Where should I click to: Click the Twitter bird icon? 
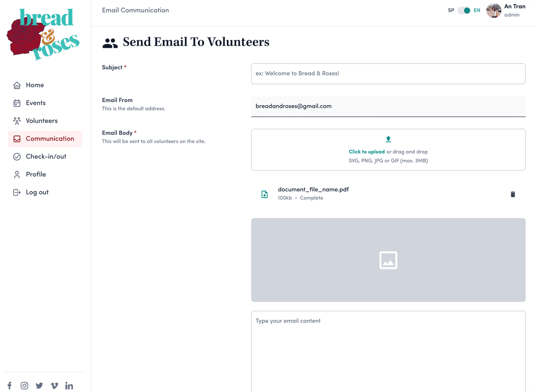[39, 385]
